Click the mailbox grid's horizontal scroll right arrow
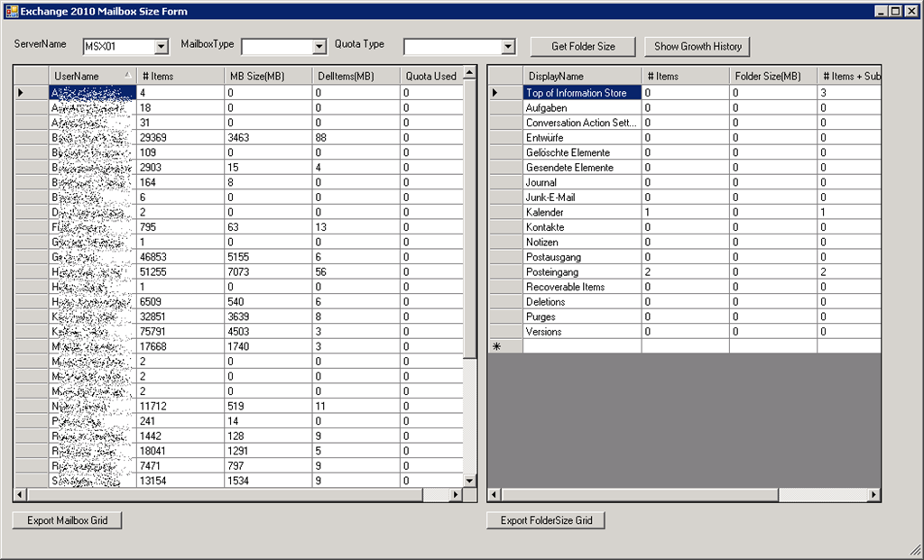This screenshot has width=924, height=560. click(x=456, y=495)
